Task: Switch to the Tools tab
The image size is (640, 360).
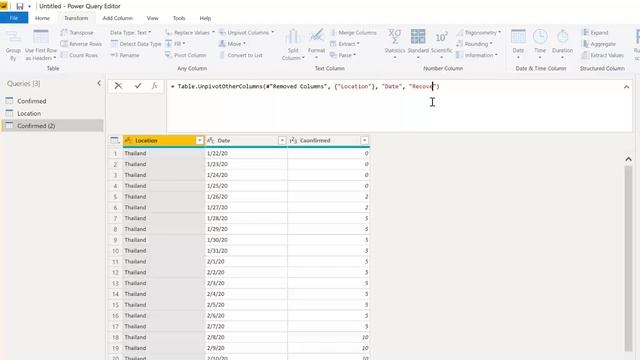Action: (179, 18)
